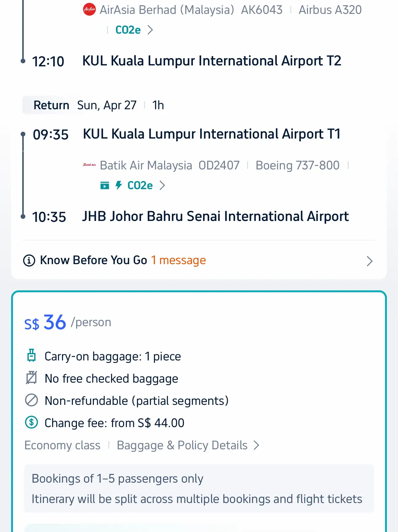Tap the change fee dollar icon

(31, 422)
